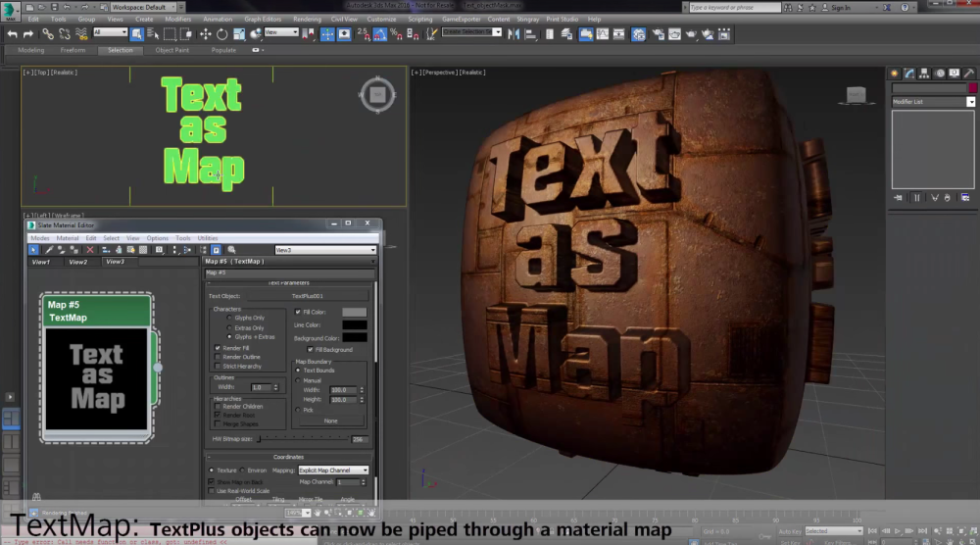
Task: Expand the Modifier List dropdown
Action: tap(970, 102)
